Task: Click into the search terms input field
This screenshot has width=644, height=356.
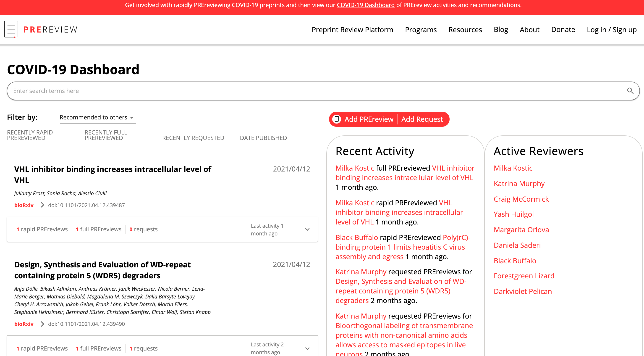Action: pos(300,91)
